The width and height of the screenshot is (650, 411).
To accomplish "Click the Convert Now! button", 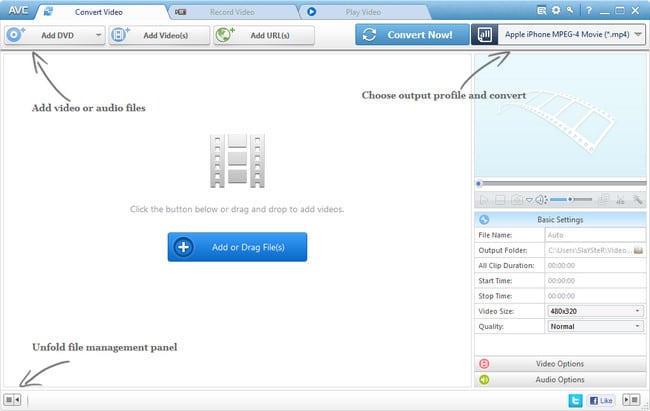I will (x=411, y=34).
